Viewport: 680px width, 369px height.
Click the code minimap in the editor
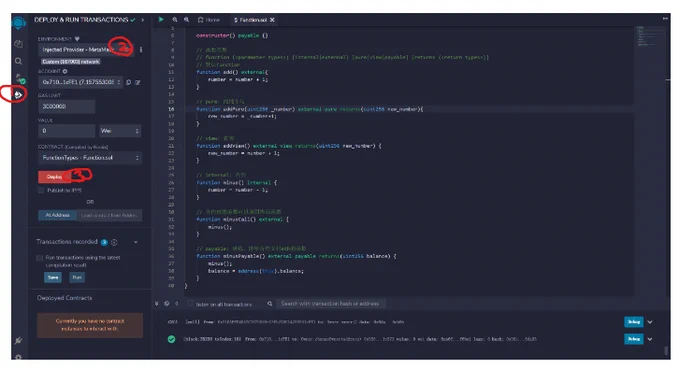point(650,36)
